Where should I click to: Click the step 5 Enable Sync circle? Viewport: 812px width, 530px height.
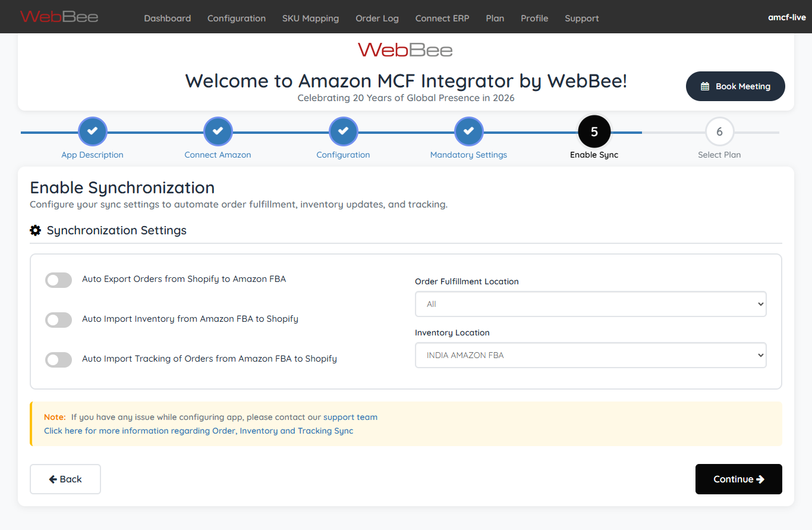click(594, 131)
